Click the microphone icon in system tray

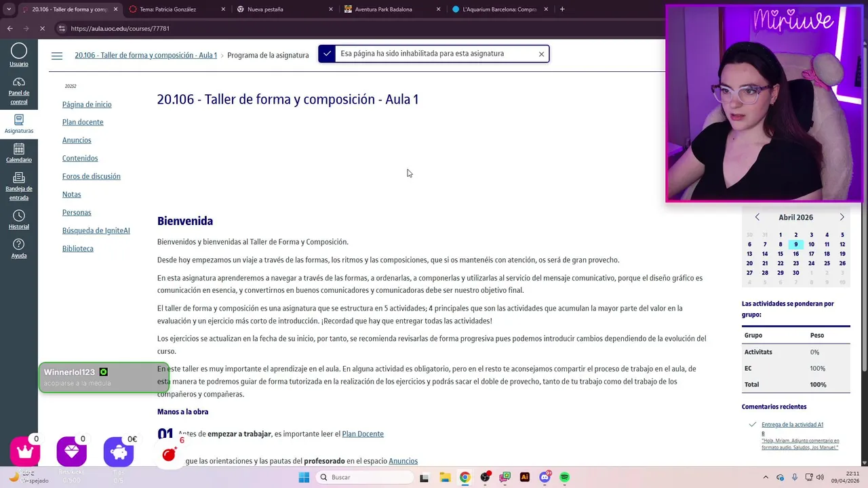[795, 477]
